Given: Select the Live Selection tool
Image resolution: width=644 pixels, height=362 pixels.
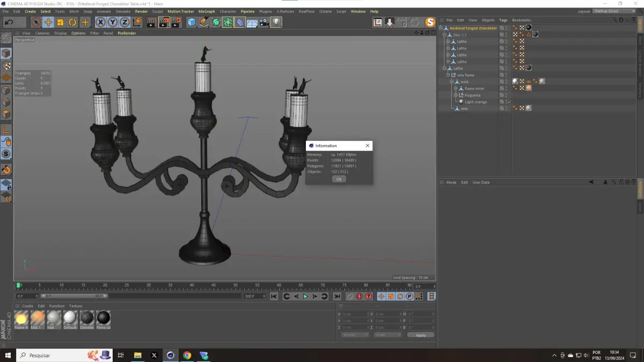Looking at the screenshot, I should coord(36,22).
